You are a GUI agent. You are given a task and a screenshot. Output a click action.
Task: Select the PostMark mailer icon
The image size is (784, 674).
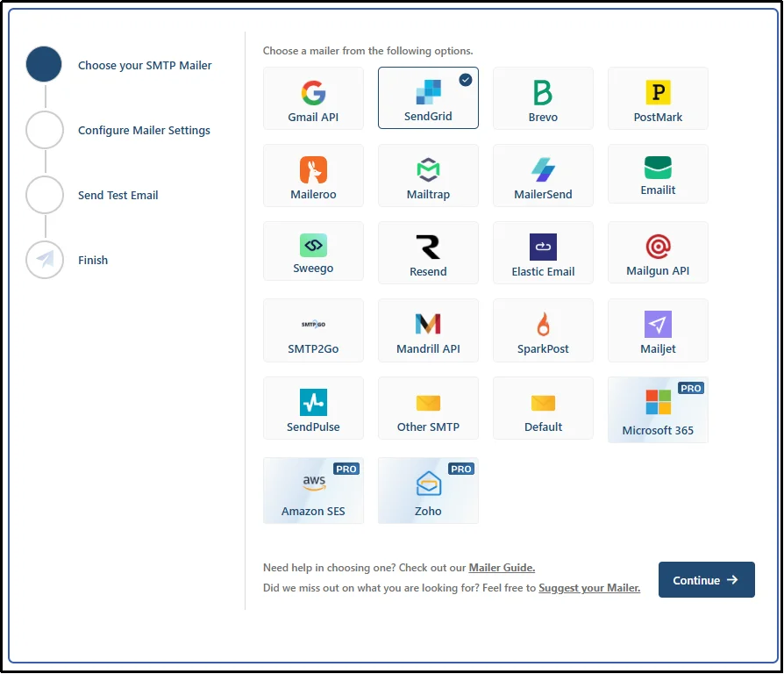tap(658, 92)
